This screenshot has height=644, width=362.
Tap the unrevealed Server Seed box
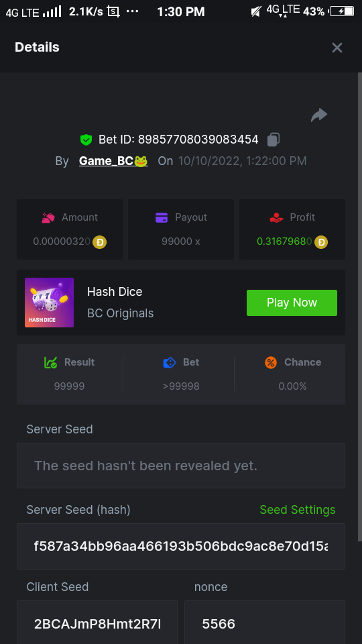coord(181,466)
